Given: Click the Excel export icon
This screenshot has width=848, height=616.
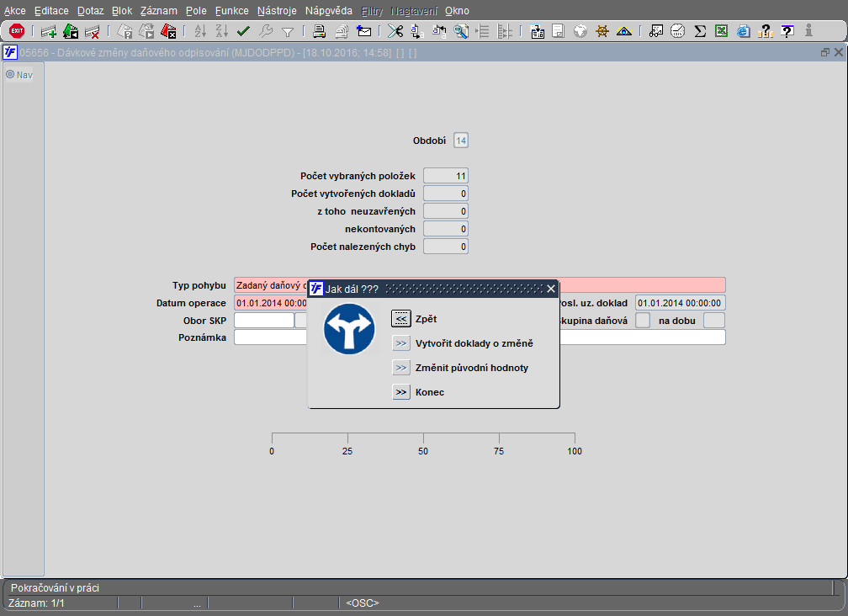Looking at the screenshot, I should [x=722, y=31].
